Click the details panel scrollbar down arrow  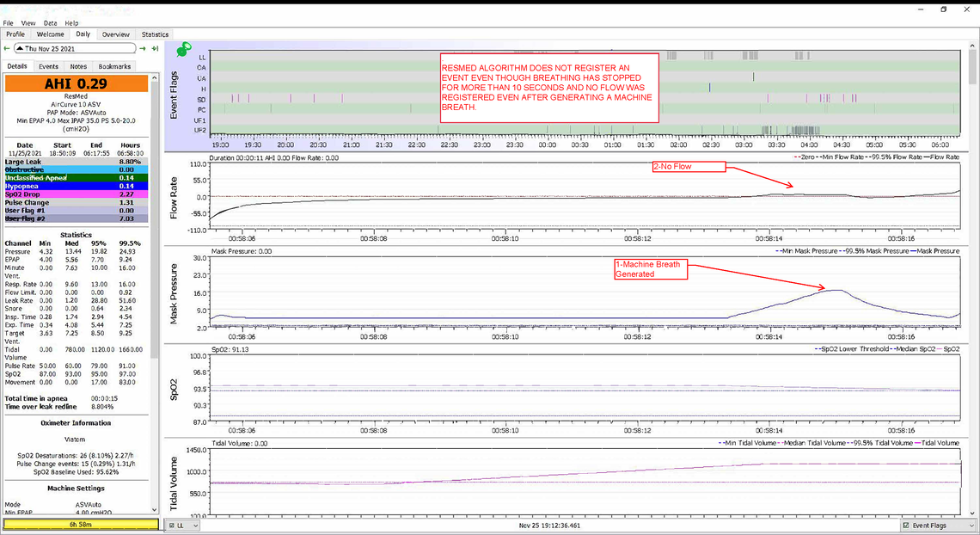(155, 509)
